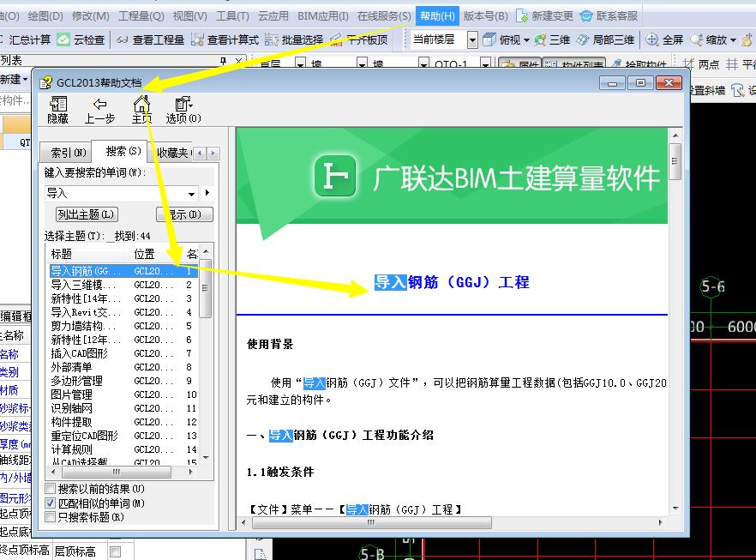
Task: Open the 工具(T) menu
Action: tap(232, 16)
